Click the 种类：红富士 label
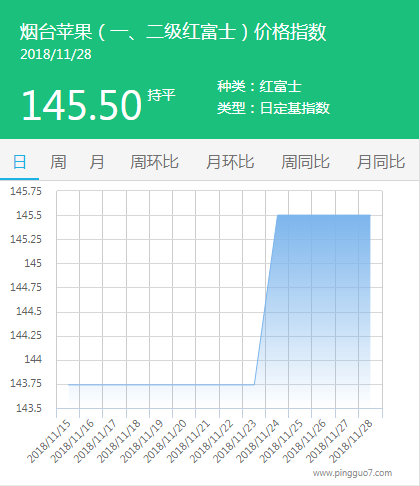This screenshot has width=420, height=486. 259,86
